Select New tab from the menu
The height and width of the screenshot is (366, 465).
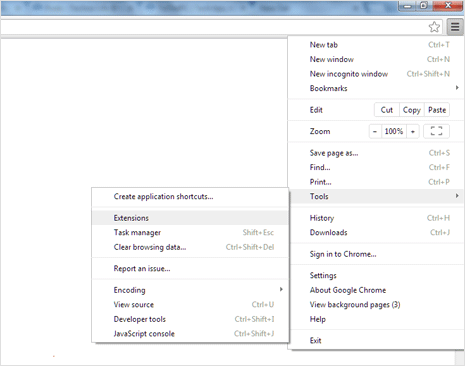point(376,45)
